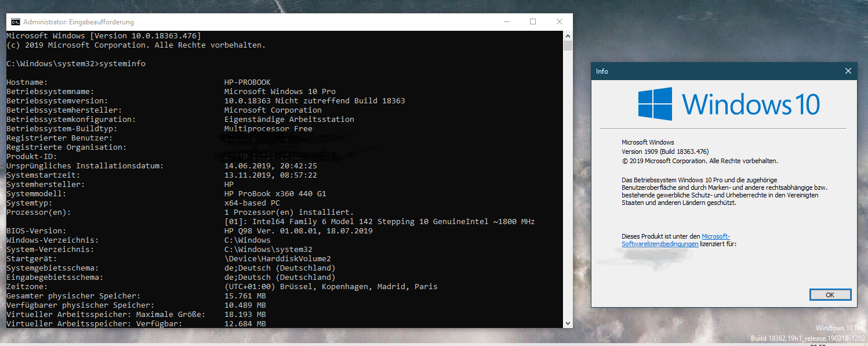Click the "Systemhersteller:" label
Viewport: 868px width, 346px height.
click(46, 185)
